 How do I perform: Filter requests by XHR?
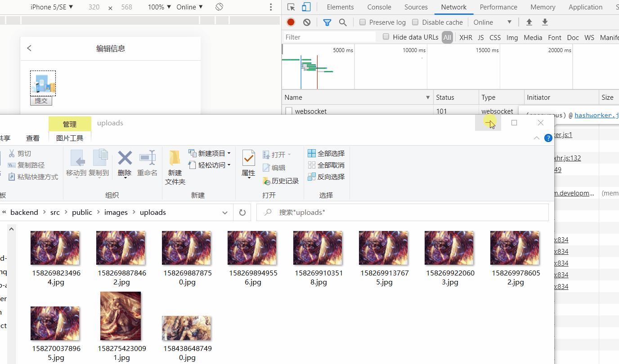466,37
